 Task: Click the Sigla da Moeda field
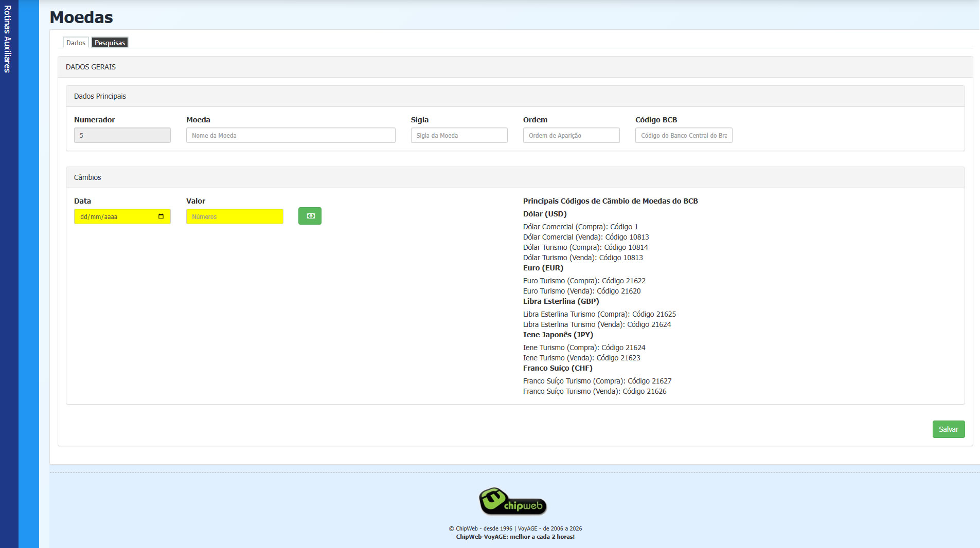(x=458, y=135)
